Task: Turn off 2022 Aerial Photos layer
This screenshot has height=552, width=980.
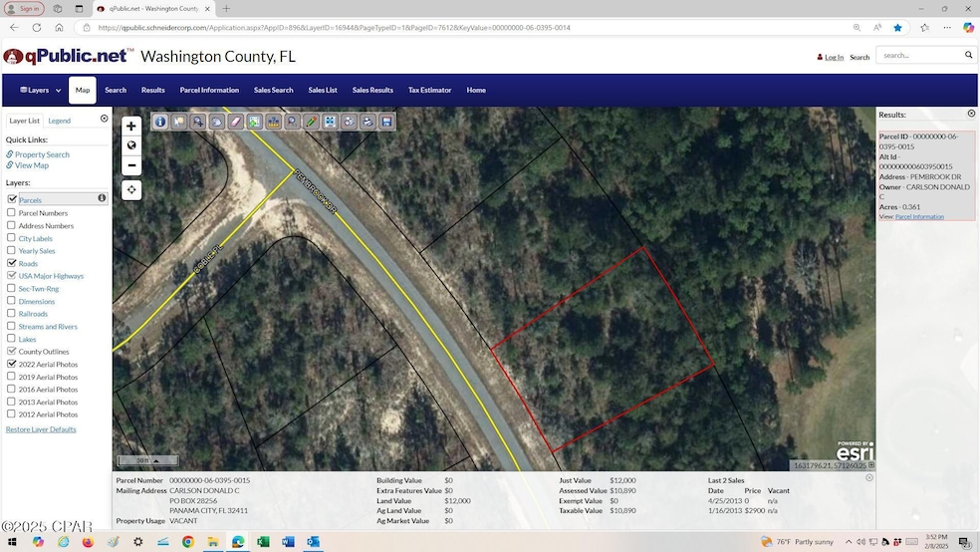Action: click(11, 364)
